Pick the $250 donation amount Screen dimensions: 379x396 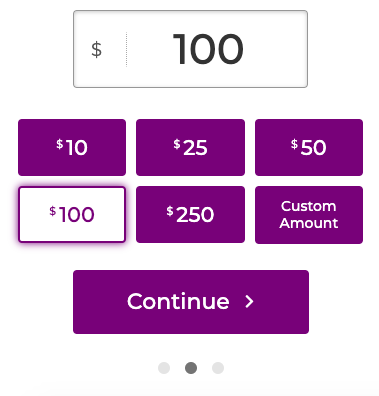tap(190, 214)
